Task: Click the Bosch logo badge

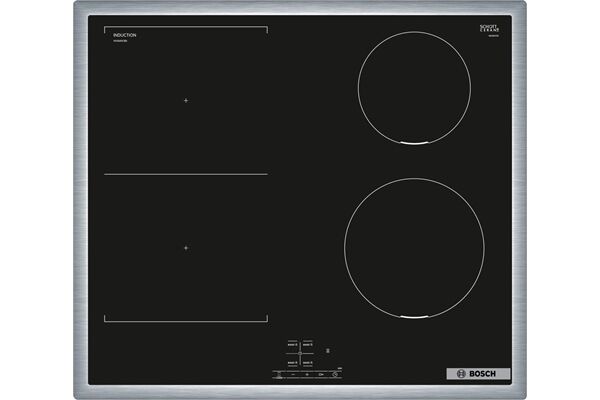Action: click(x=477, y=374)
